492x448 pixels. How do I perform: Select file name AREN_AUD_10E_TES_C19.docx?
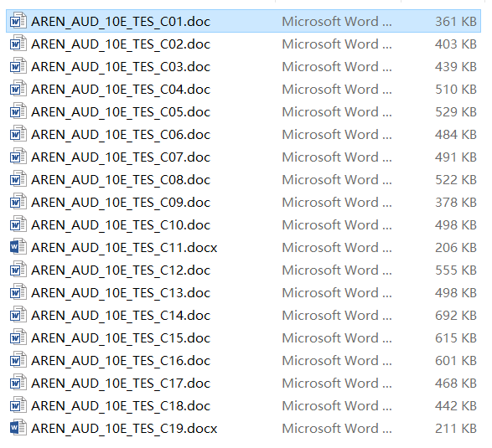coord(124,429)
